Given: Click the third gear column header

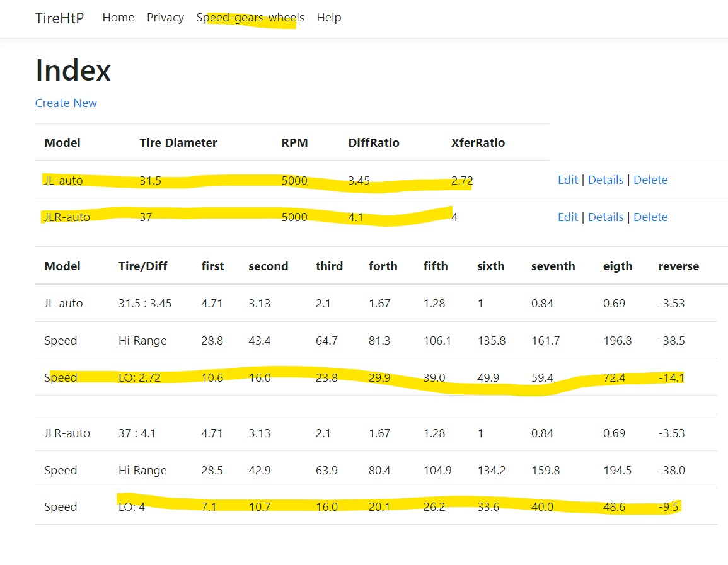Looking at the screenshot, I should point(329,266).
